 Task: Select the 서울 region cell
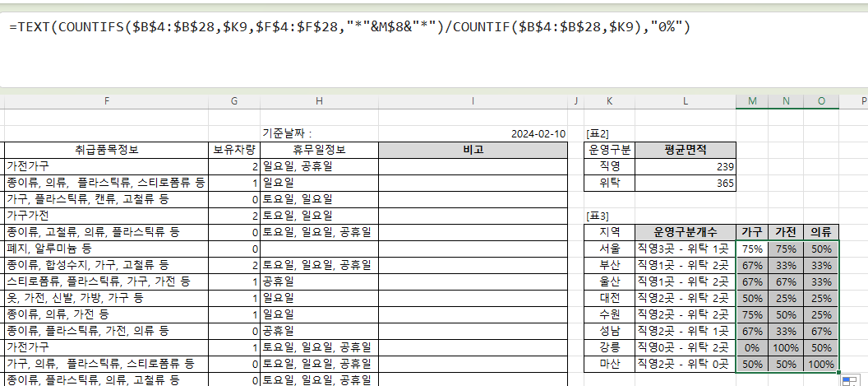tap(610, 249)
